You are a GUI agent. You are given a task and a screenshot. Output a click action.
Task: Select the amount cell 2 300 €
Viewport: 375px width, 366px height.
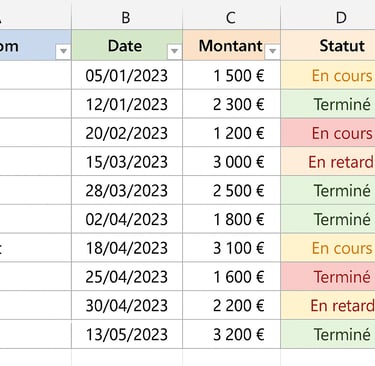tap(231, 104)
